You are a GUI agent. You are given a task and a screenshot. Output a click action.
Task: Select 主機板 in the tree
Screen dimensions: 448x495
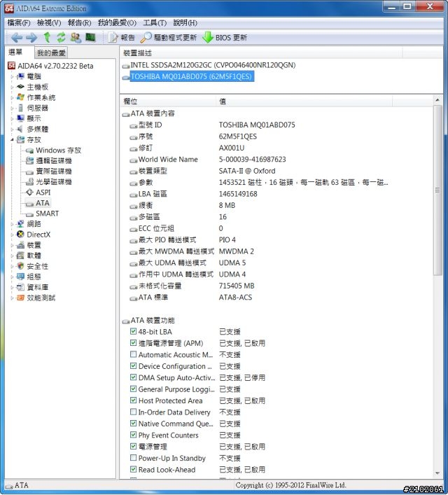pyautogui.click(x=32, y=87)
